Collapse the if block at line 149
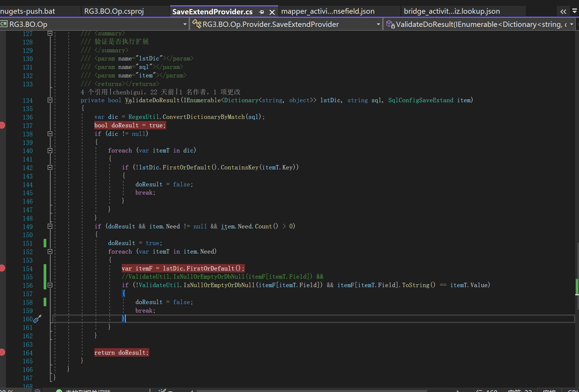The height and width of the screenshot is (392, 579). pos(50,226)
